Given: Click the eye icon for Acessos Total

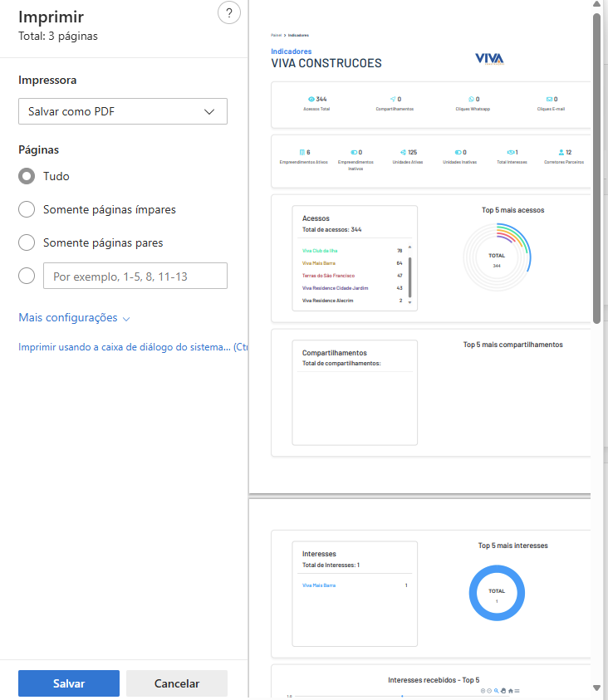Looking at the screenshot, I should pyautogui.click(x=311, y=99).
